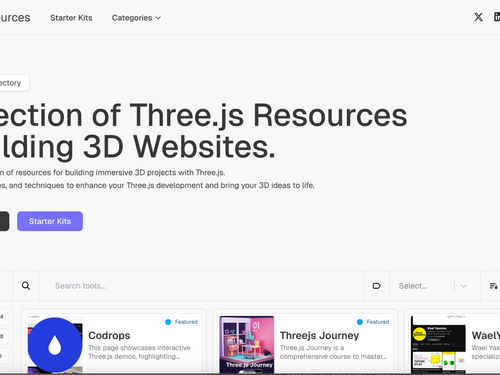Open the LinkedIn icon in the header
Screen dimensions: 500x375
(497, 17)
